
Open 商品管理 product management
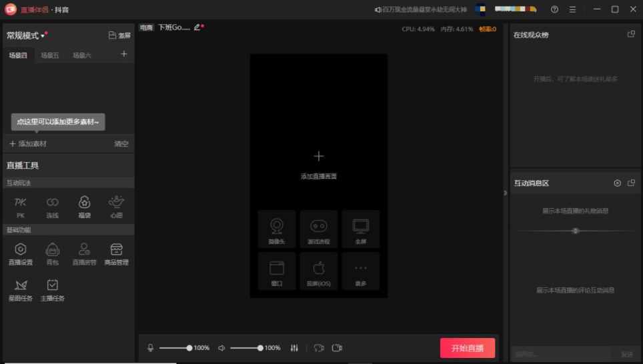[x=116, y=253]
